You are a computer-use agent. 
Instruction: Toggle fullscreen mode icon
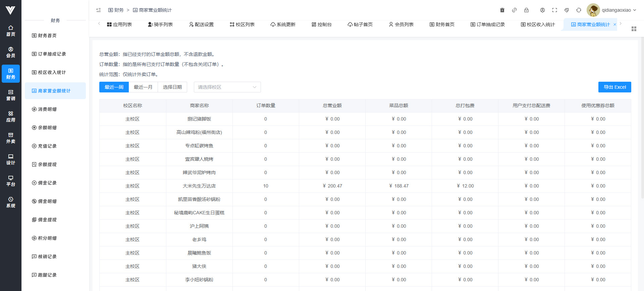(x=554, y=10)
